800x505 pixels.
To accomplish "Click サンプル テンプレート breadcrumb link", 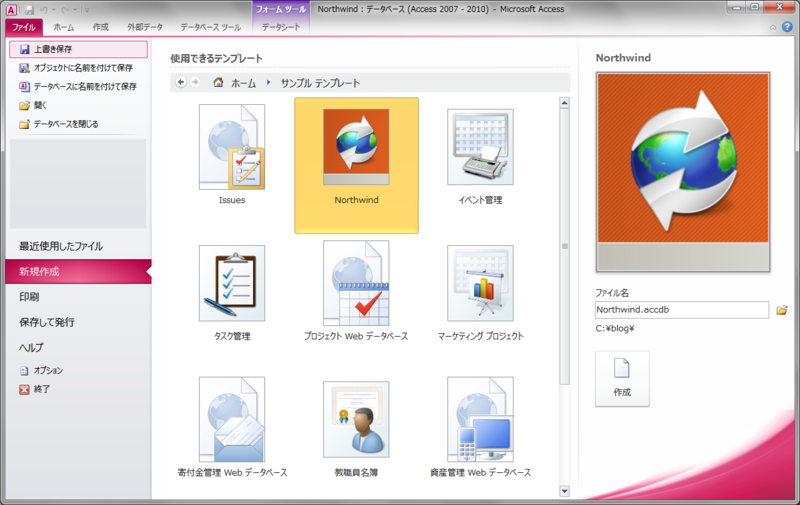I will pos(320,83).
